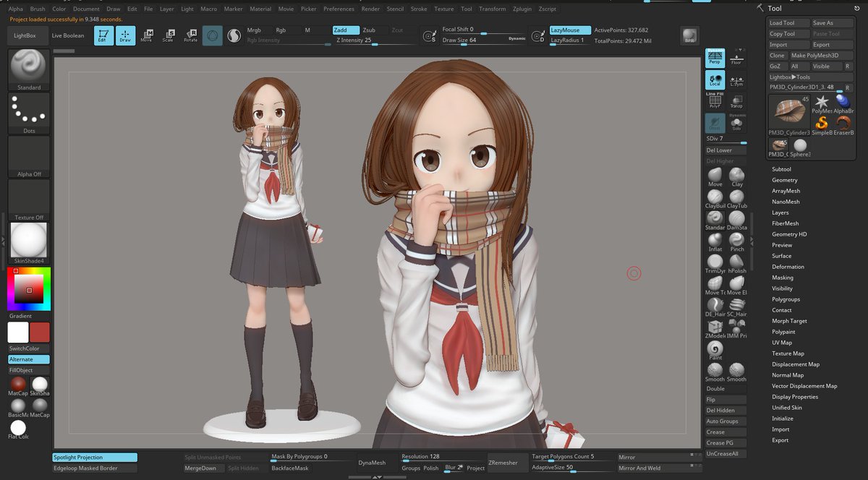Choose the PolyMesh3D star tool
868x480 pixels.
[822, 104]
